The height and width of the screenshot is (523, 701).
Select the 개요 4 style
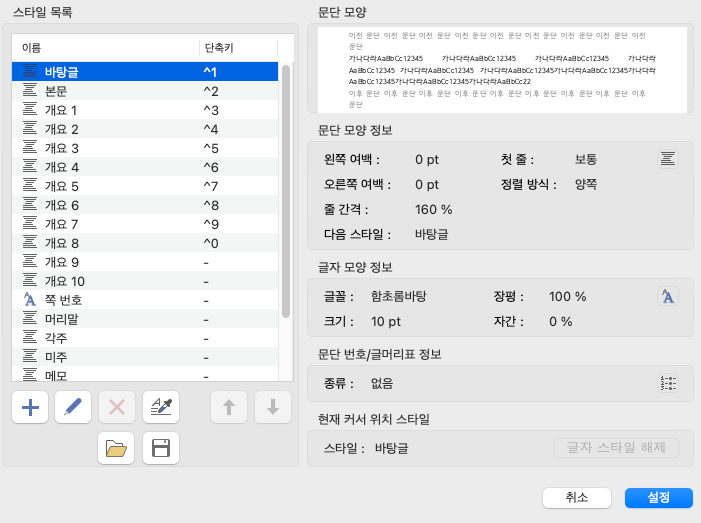pos(145,167)
